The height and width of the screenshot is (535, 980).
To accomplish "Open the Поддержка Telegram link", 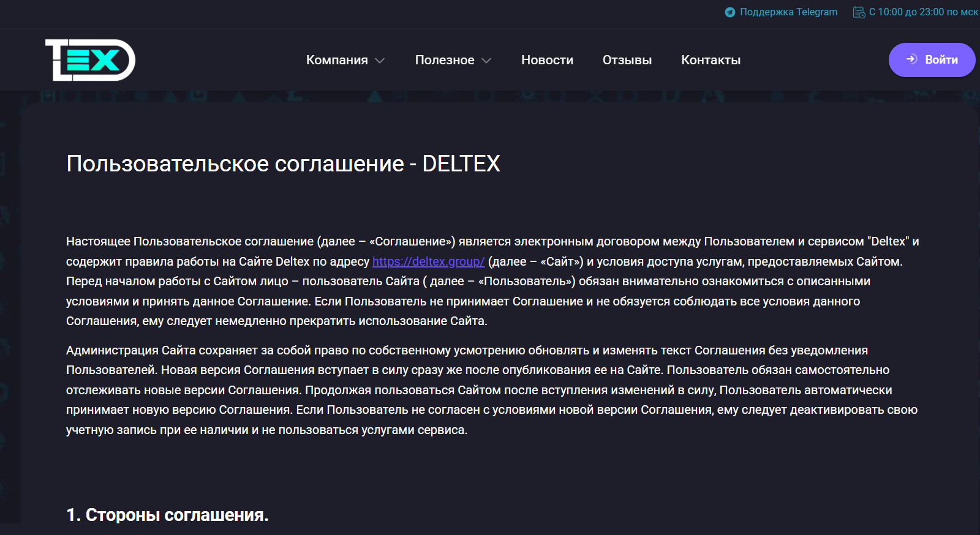I will click(x=788, y=12).
